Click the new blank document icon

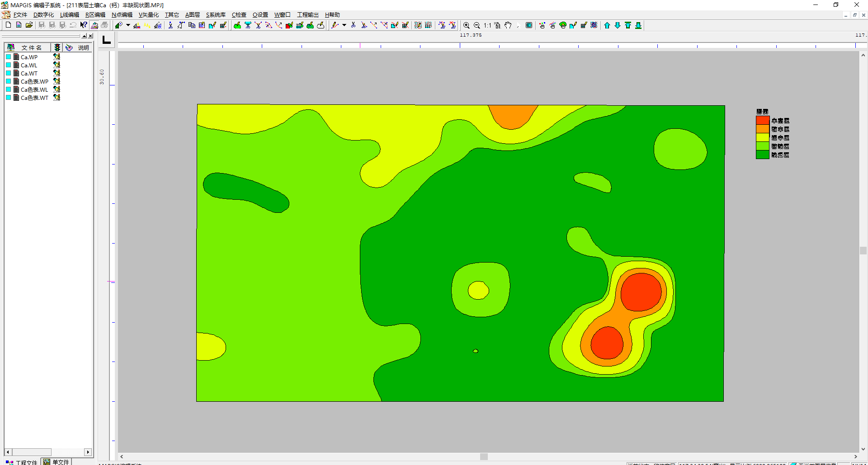pos(8,25)
